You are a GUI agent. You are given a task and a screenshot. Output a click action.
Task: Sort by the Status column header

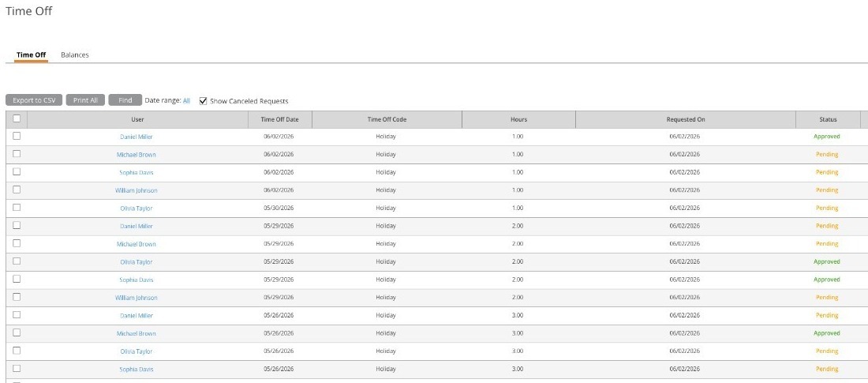[828, 120]
